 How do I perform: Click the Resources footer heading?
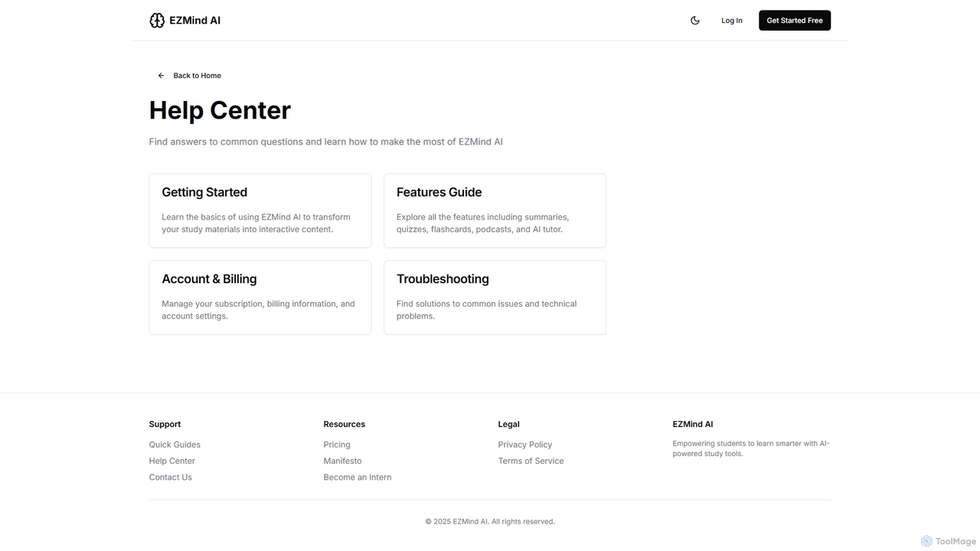pyautogui.click(x=345, y=424)
